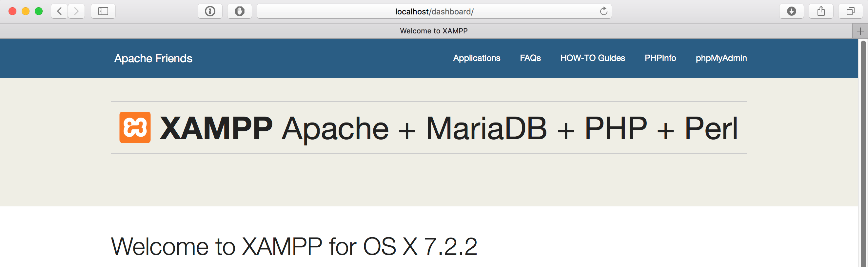
Task: Go back with Safari's back arrow
Action: coord(59,11)
